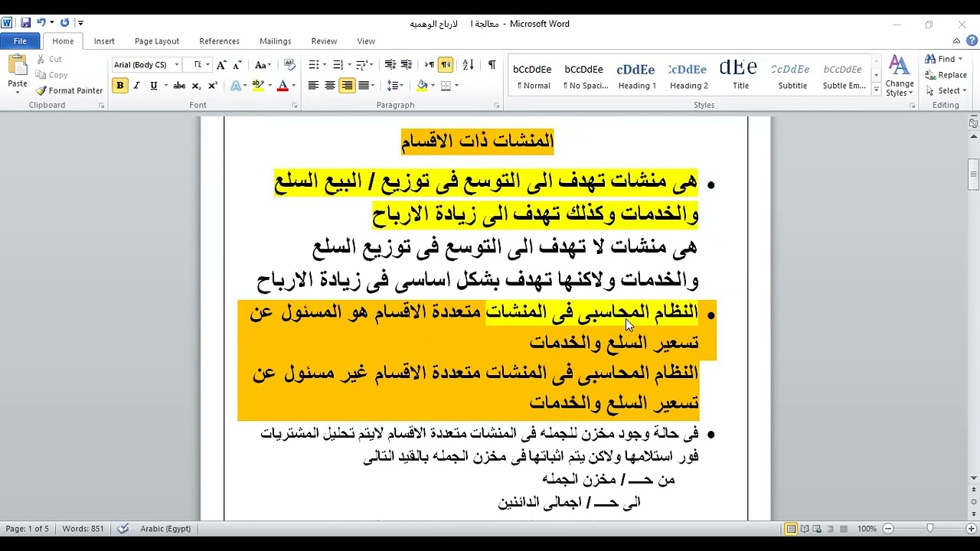Toggle show paragraph marks
Viewport: 980px width, 551px height.
click(x=492, y=65)
